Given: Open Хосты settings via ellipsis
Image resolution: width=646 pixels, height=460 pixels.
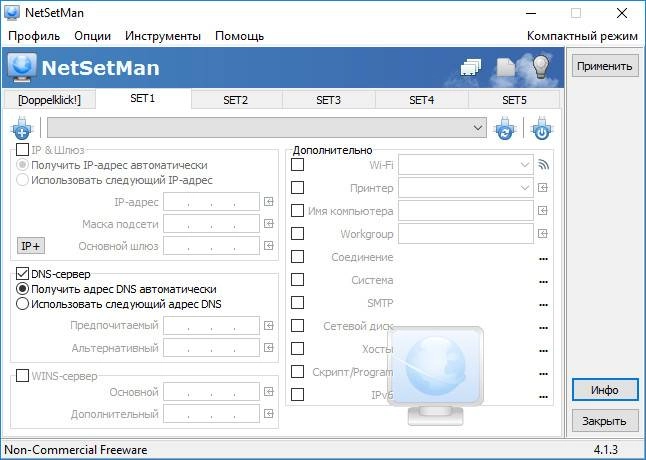Looking at the screenshot, I should click(543, 351).
